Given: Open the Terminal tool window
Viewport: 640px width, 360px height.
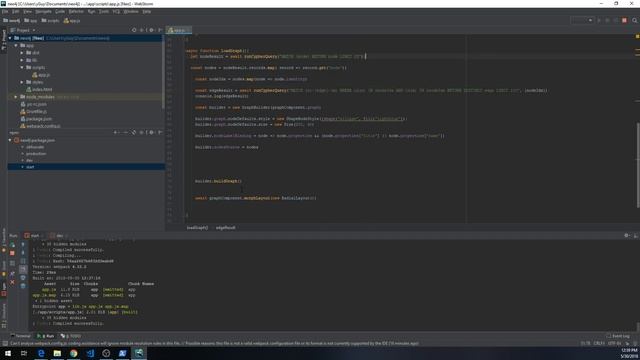Looking at the screenshot, I should point(20,336).
